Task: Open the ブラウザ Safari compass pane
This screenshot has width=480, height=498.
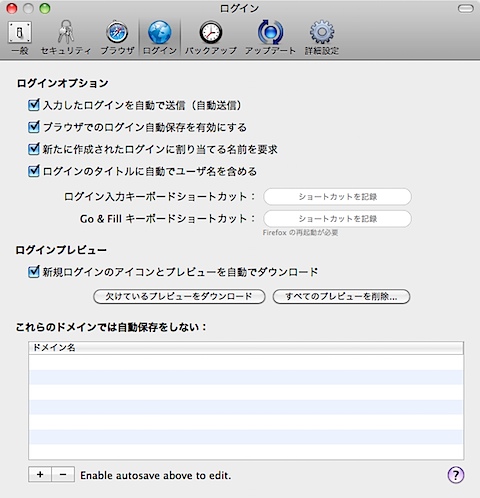Action: tap(117, 37)
